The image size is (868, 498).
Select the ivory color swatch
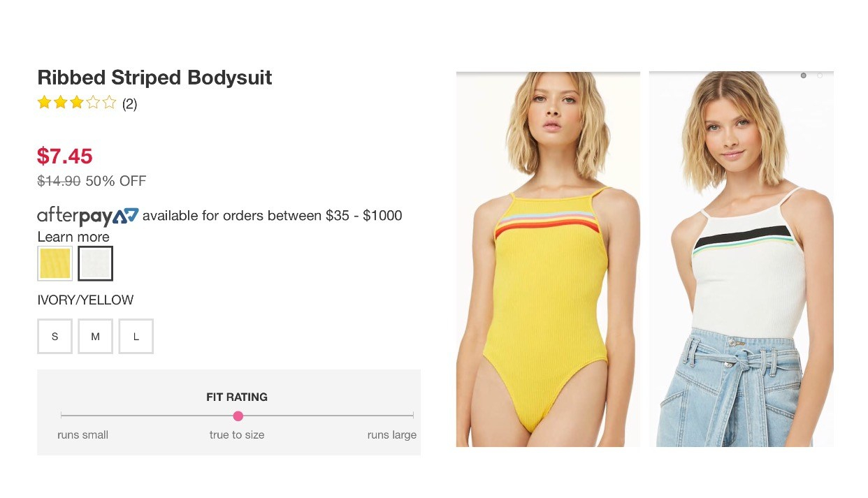pyautogui.click(x=95, y=263)
